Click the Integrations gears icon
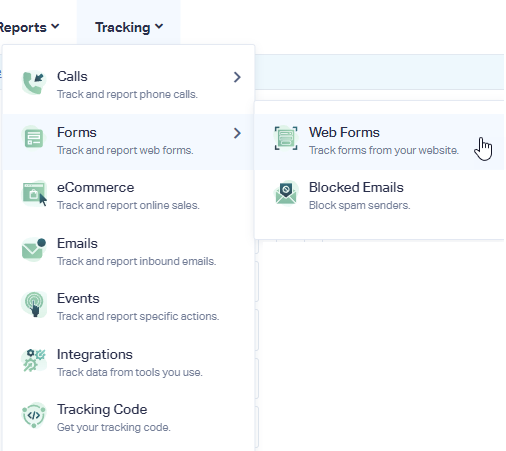 [x=34, y=360]
